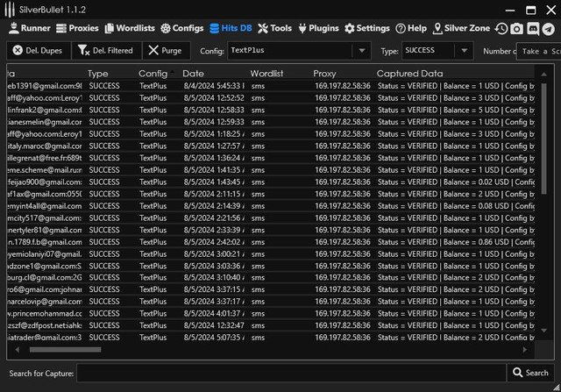Open the Help tab
561x392 pixels.
(411, 28)
